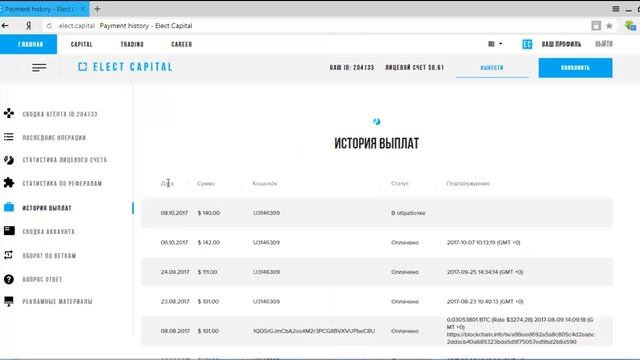This screenshot has height=360, width=640.
Task: Switch to Payment history browser tab
Action: click(x=40, y=9)
